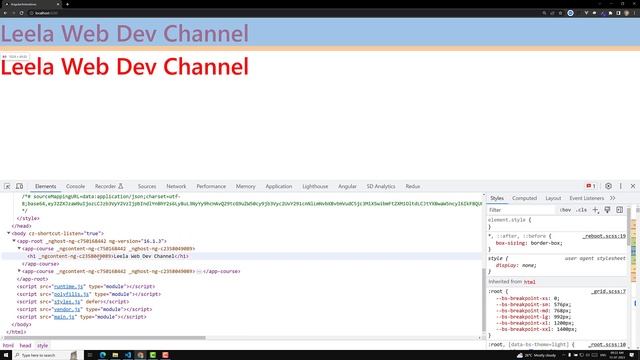This screenshot has width=640, height=360.
Task: Close the DevTools panel
Action: pos(633,186)
